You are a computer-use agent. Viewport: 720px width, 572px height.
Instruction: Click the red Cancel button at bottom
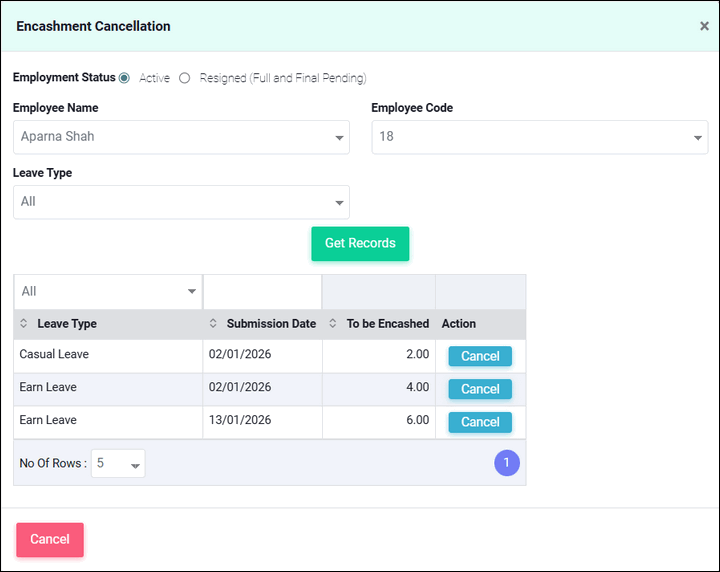[x=50, y=539]
